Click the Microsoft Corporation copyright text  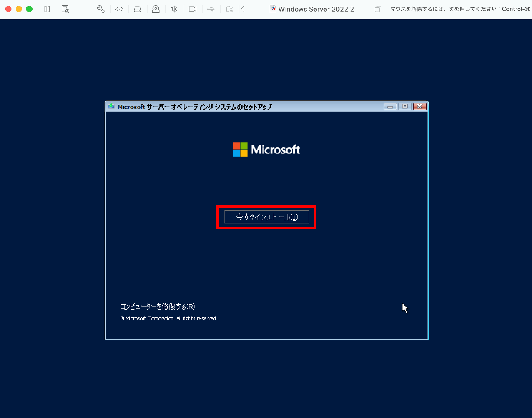(169, 318)
